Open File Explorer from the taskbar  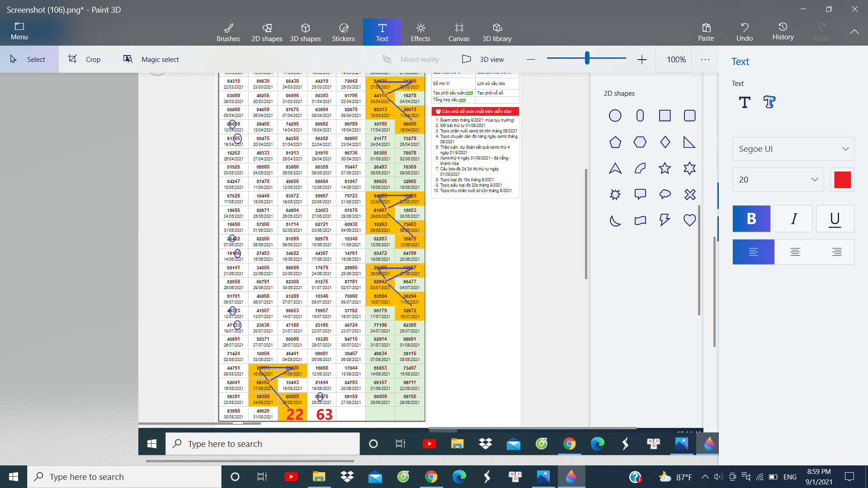(x=319, y=477)
